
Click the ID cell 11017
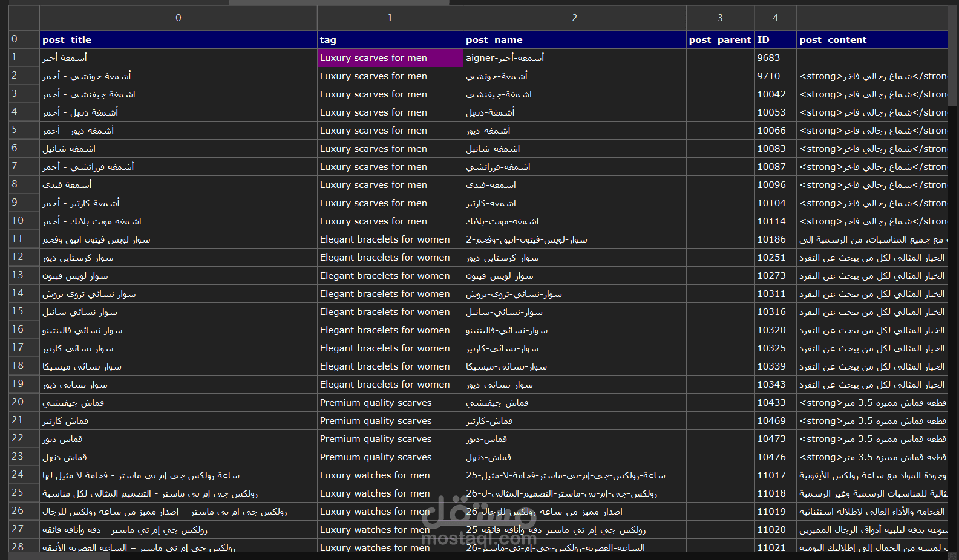click(x=776, y=475)
